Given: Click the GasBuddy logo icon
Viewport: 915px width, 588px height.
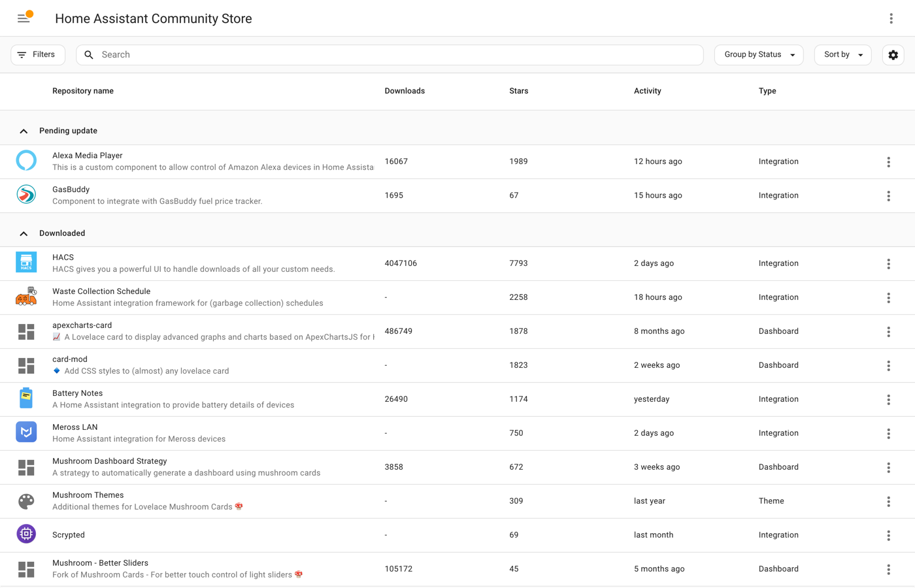Looking at the screenshot, I should click(26, 195).
